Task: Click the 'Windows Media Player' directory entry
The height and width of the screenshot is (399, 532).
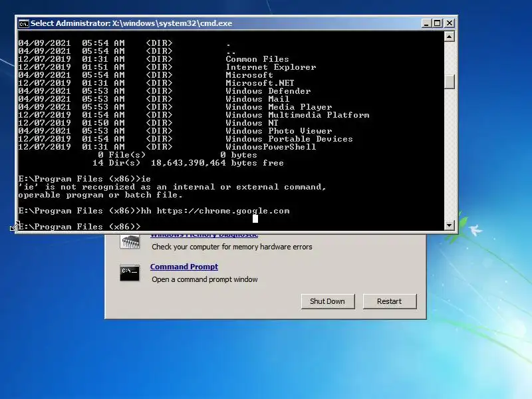Action: point(279,107)
